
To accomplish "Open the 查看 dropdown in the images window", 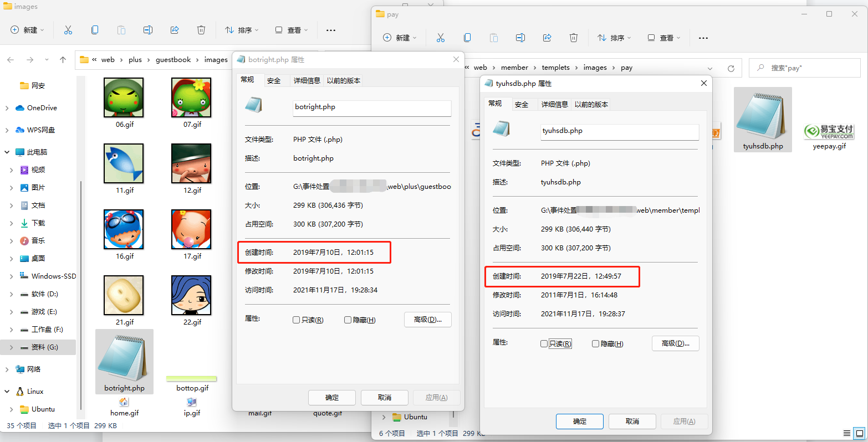I will coord(290,30).
